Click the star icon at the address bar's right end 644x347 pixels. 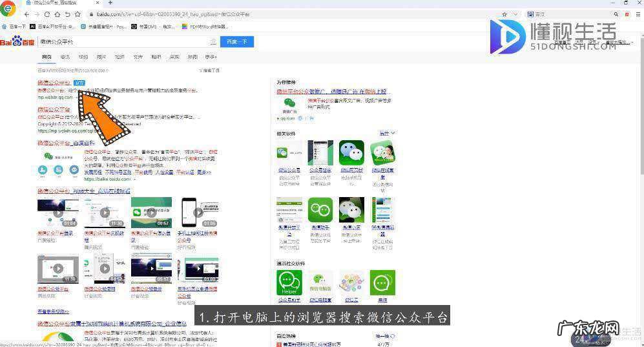504,14
